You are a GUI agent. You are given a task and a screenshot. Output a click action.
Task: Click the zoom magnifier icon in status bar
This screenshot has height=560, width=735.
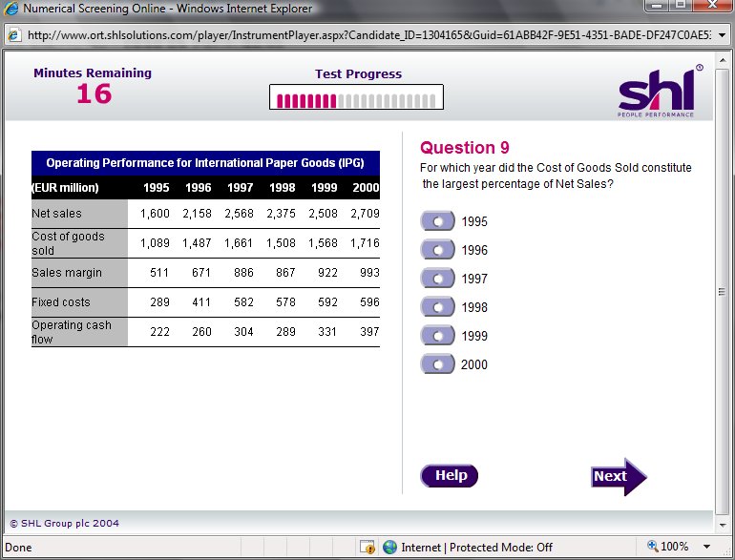click(x=653, y=546)
